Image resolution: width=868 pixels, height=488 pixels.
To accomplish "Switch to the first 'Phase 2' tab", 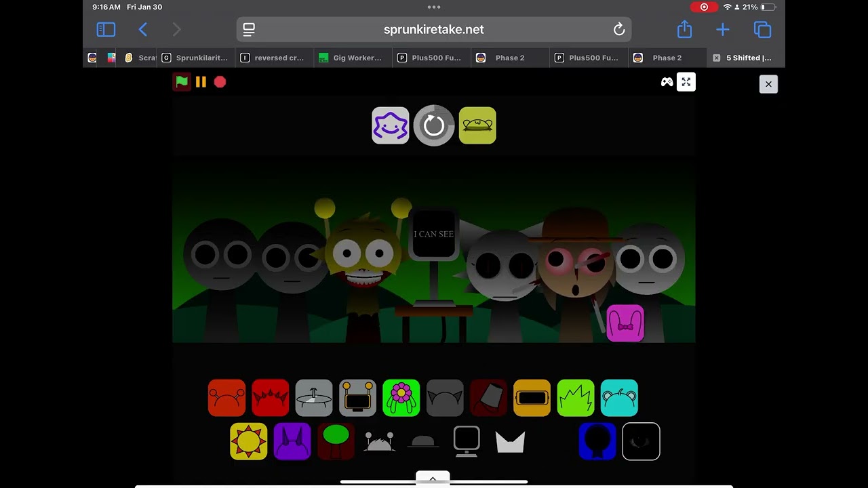I will (511, 58).
